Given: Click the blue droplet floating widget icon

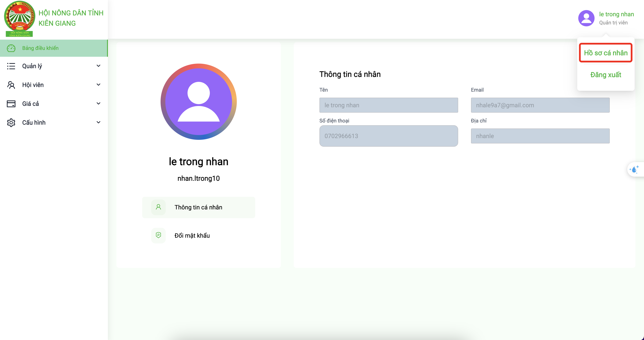Looking at the screenshot, I should [635, 170].
